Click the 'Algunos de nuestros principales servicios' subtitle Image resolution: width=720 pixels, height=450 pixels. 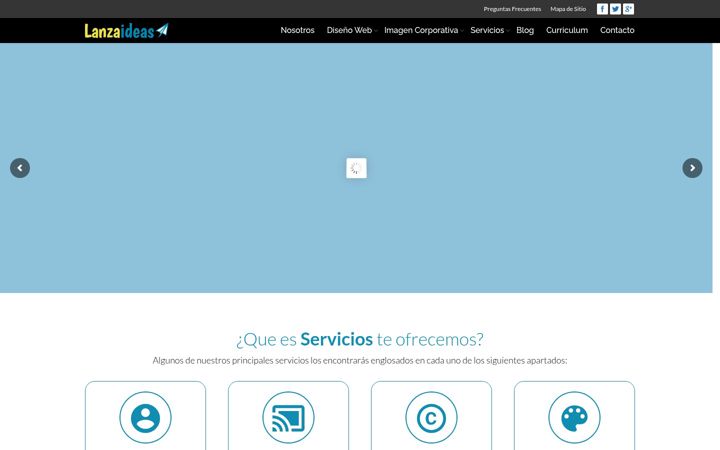pos(360,360)
